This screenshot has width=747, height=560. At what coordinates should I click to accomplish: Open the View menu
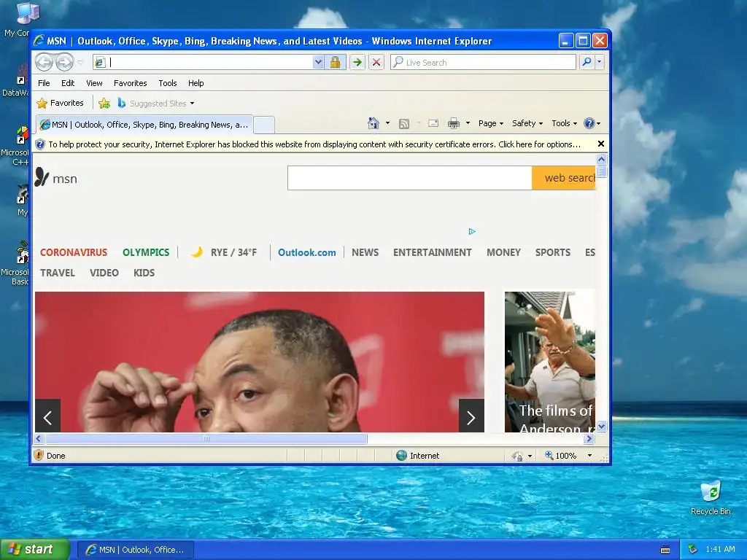(x=94, y=83)
